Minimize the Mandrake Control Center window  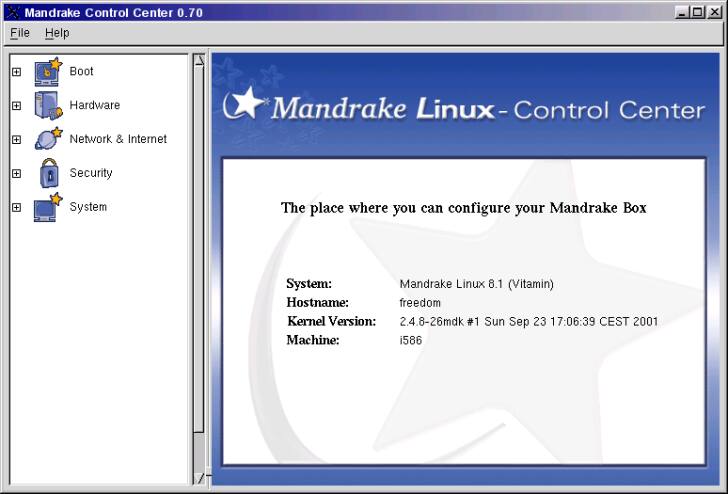pyautogui.click(x=682, y=13)
